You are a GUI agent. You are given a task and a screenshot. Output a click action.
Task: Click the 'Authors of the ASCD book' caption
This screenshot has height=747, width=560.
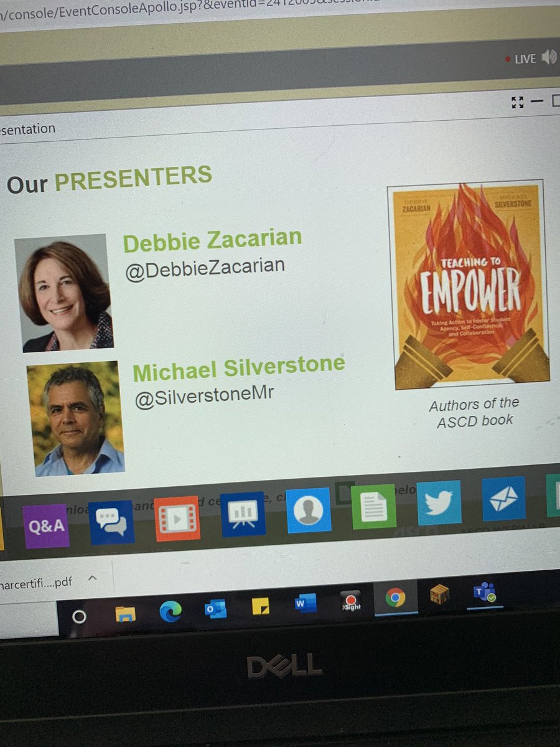474,412
